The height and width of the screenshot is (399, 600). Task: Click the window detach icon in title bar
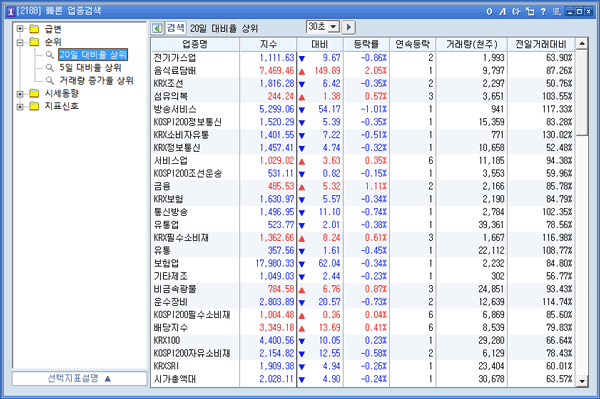point(530,11)
